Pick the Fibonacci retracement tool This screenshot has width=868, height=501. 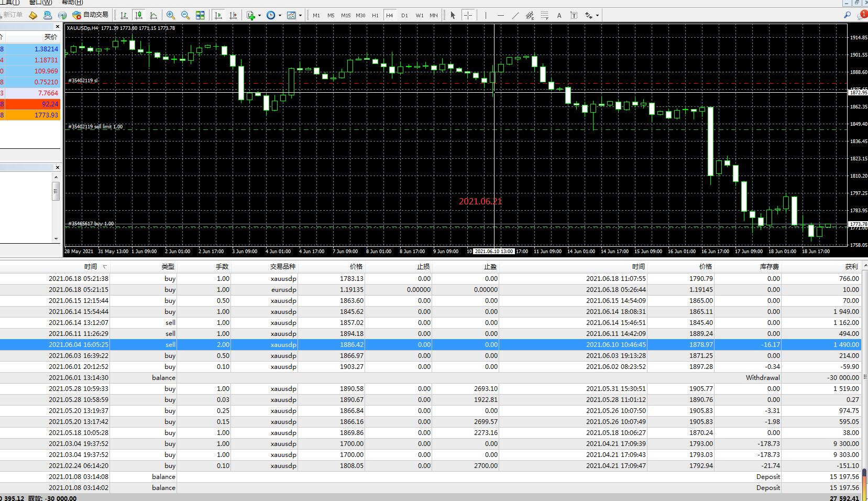544,15
